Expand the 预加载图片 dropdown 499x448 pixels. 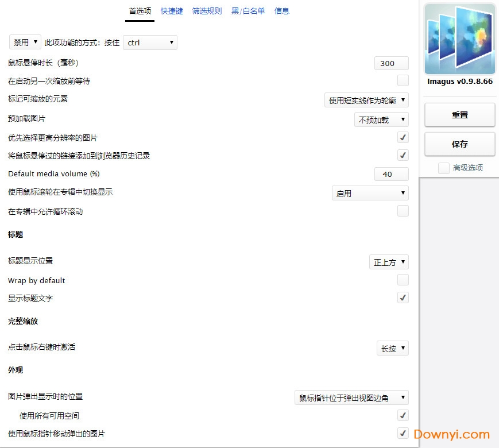pos(381,119)
